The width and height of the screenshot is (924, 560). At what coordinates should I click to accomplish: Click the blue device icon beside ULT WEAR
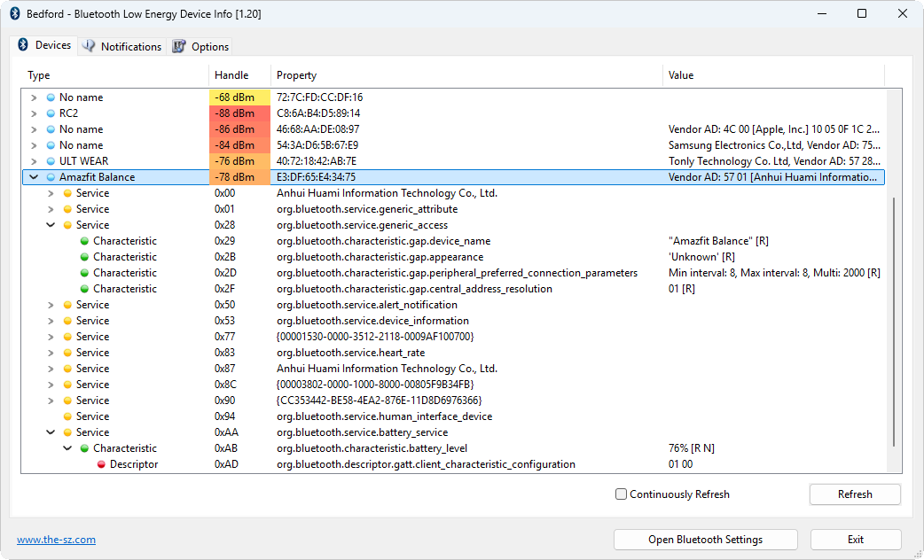pyautogui.click(x=51, y=161)
